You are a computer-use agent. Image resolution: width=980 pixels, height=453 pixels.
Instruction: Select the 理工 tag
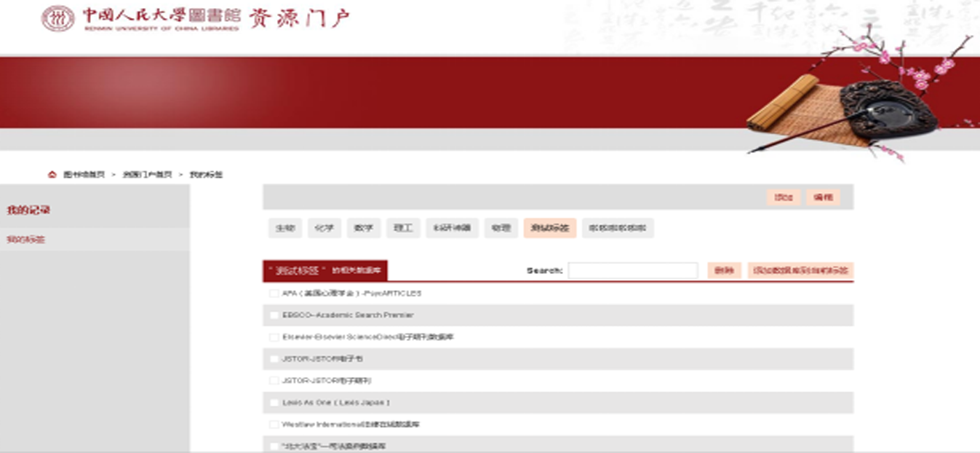(403, 228)
